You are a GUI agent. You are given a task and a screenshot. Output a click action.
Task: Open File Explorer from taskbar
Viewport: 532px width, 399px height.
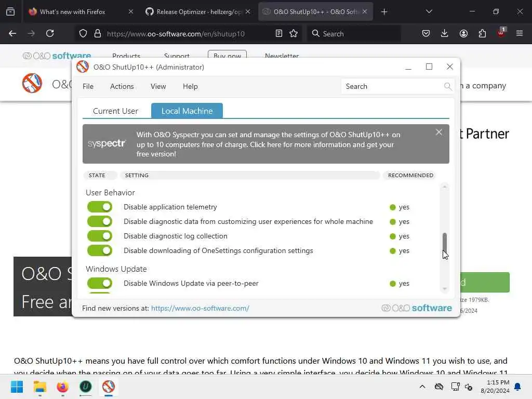39,387
